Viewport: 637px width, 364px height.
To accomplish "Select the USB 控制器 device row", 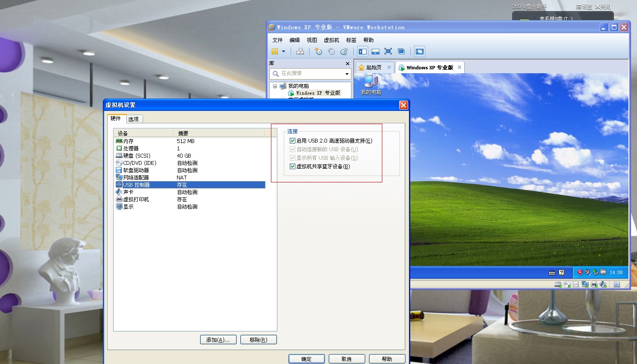I will click(x=190, y=185).
